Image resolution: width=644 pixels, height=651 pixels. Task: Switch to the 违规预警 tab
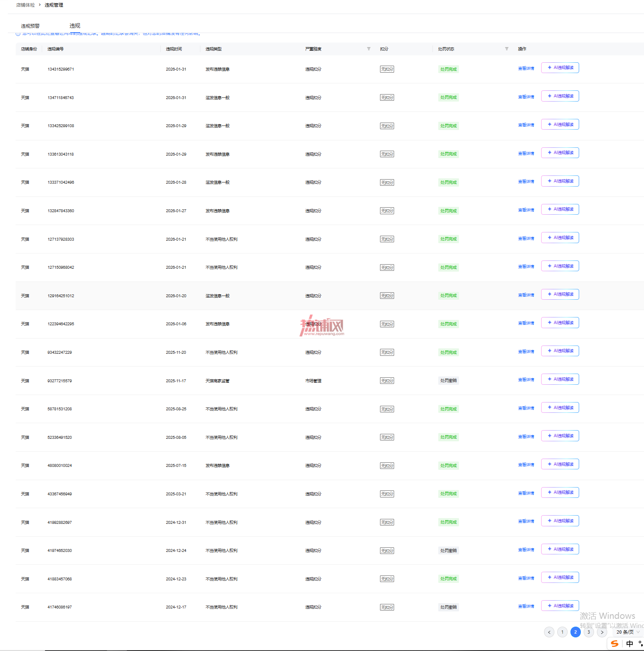[30, 26]
